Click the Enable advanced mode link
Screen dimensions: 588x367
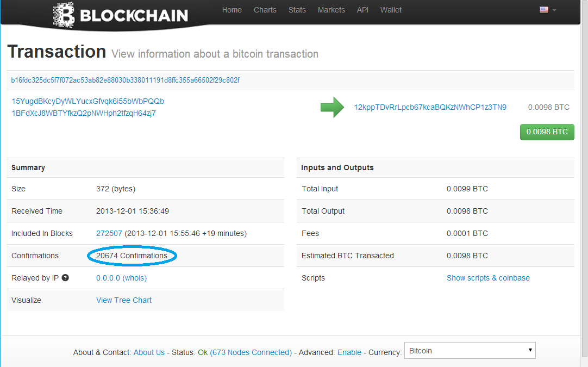pos(349,352)
